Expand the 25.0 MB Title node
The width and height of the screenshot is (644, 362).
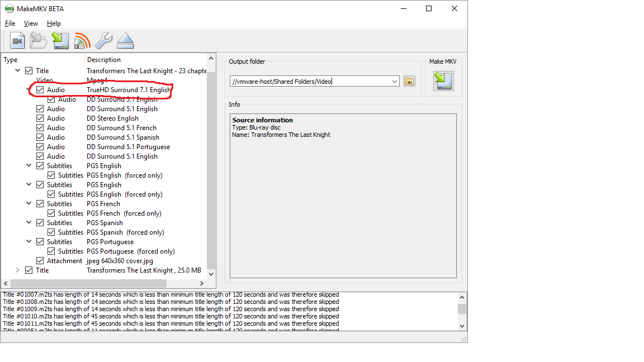[18, 270]
